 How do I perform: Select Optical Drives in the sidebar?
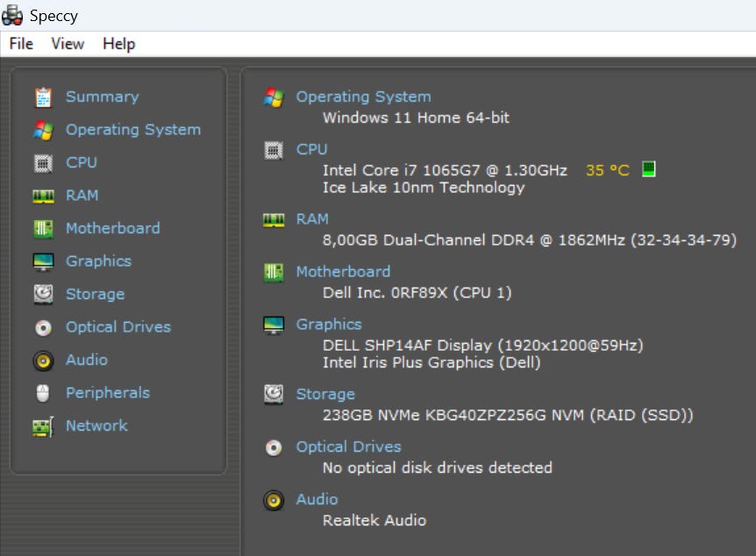pyautogui.click(x=118, y=327)
